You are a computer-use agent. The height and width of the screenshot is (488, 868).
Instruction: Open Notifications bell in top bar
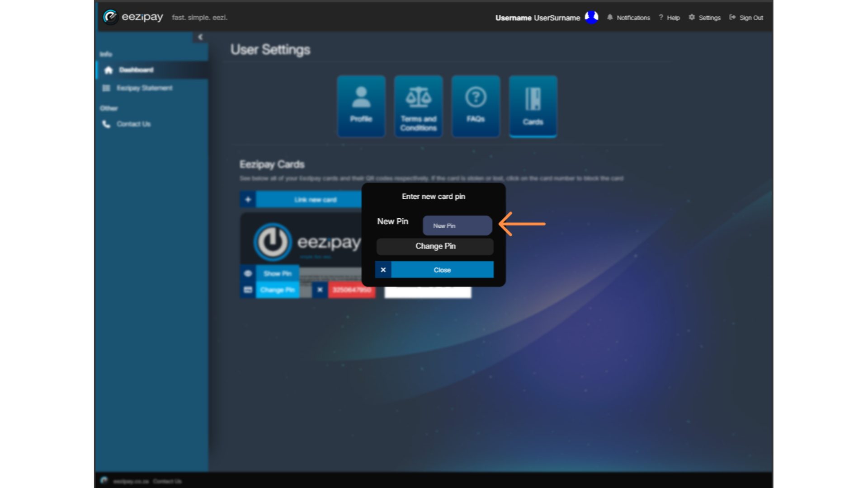coord(628,18)
